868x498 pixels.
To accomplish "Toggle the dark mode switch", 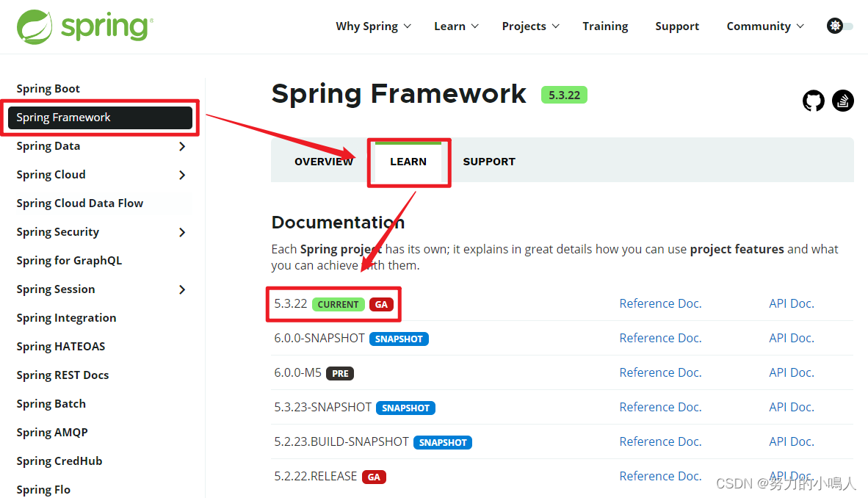I will pyautogui.click(x=840, y=26).
